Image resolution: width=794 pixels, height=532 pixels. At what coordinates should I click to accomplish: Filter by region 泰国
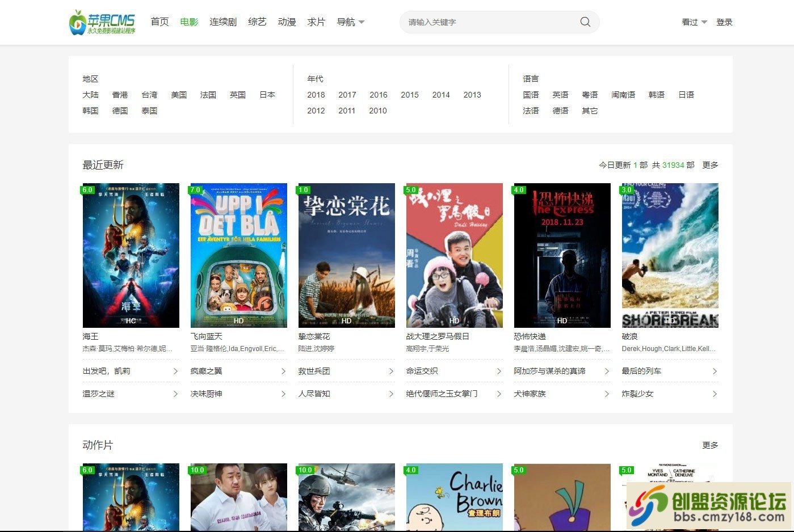(149, 111)
